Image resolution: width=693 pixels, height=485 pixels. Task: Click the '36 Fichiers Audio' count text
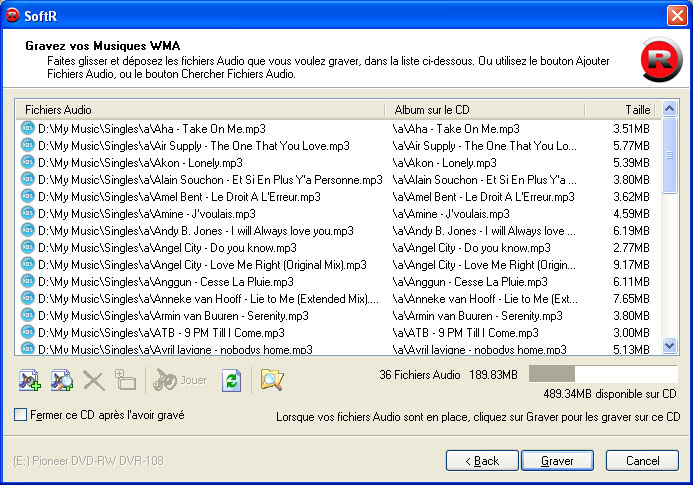[x=420, y=375]
